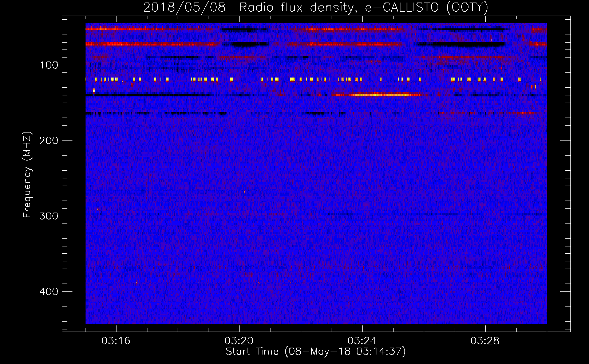Click the 03:16 time tick label
Screen dimensions: 589x364
click(x=116, y=341)
